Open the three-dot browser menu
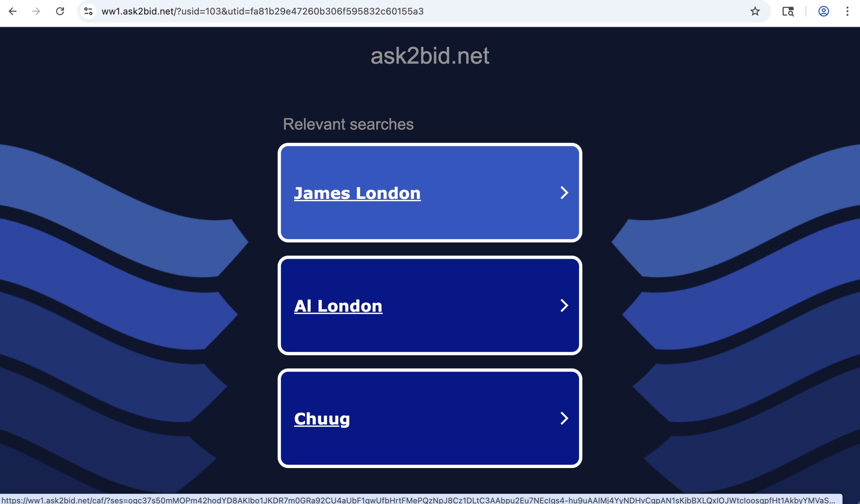860x504 pixels. point(847,11)
